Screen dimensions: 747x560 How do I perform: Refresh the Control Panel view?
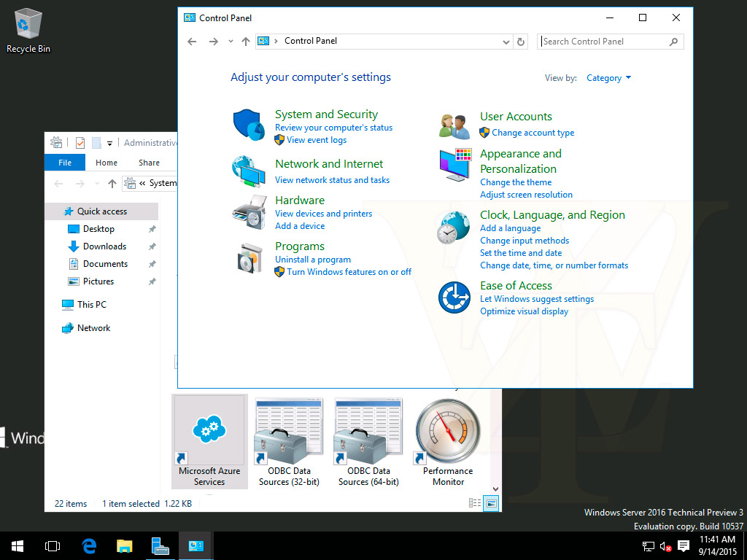521,42
